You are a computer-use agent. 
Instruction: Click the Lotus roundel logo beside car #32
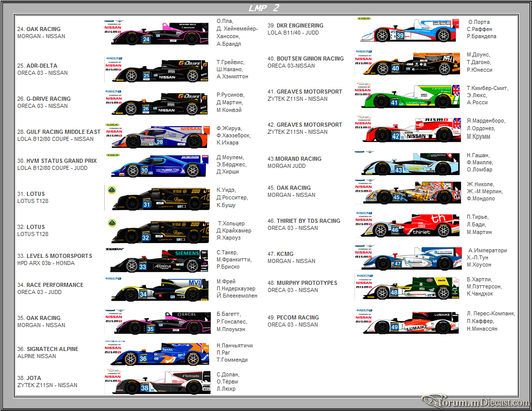coord(112,223)
